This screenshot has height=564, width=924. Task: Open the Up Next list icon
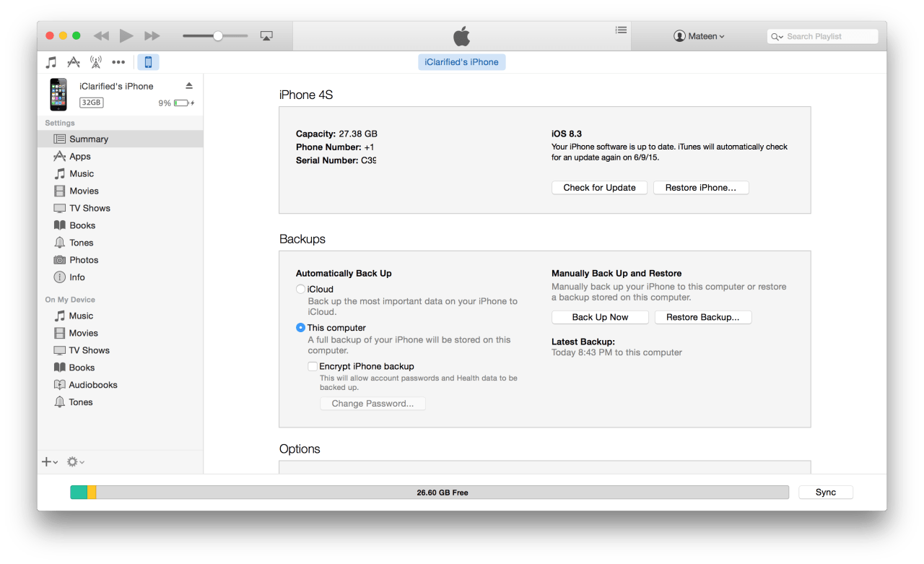[x=620, y=30]
